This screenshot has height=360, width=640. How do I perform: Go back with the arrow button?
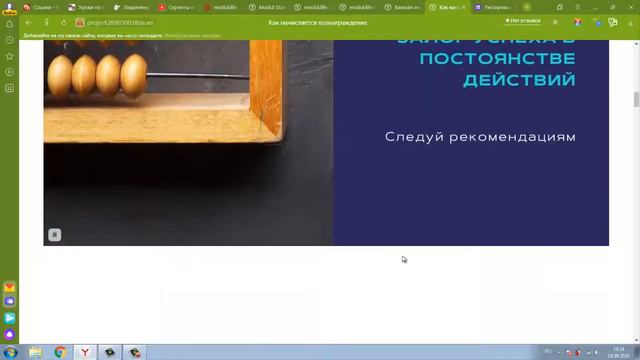(28, 23)
